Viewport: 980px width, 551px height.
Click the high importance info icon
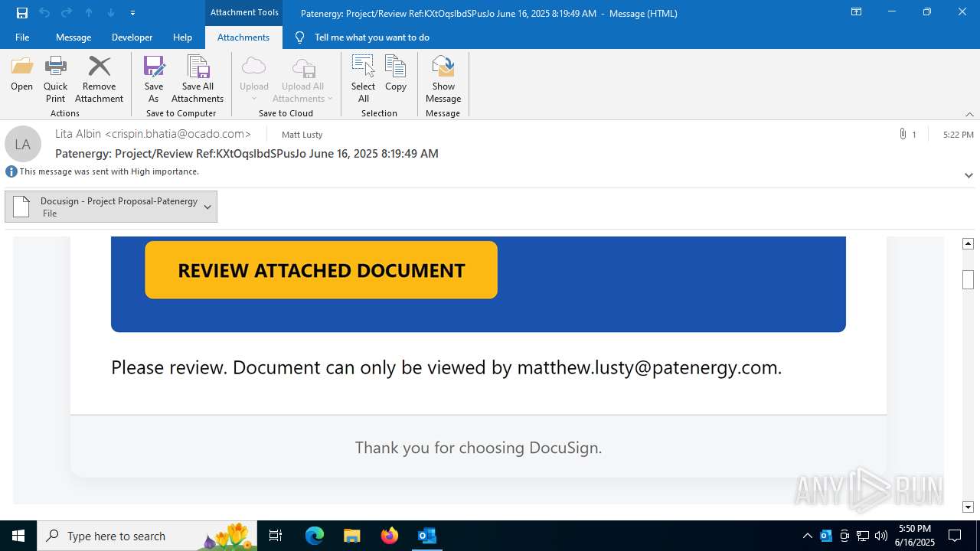[11, 171]
